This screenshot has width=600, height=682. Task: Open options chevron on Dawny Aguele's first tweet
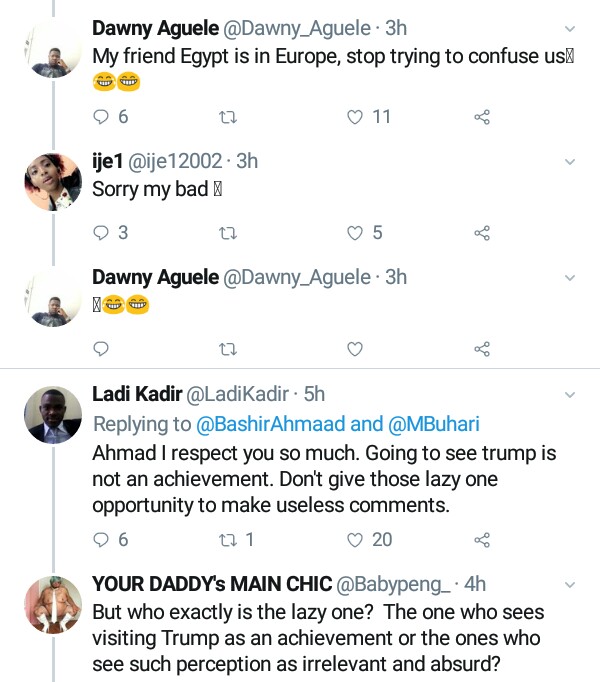point(570,27)
